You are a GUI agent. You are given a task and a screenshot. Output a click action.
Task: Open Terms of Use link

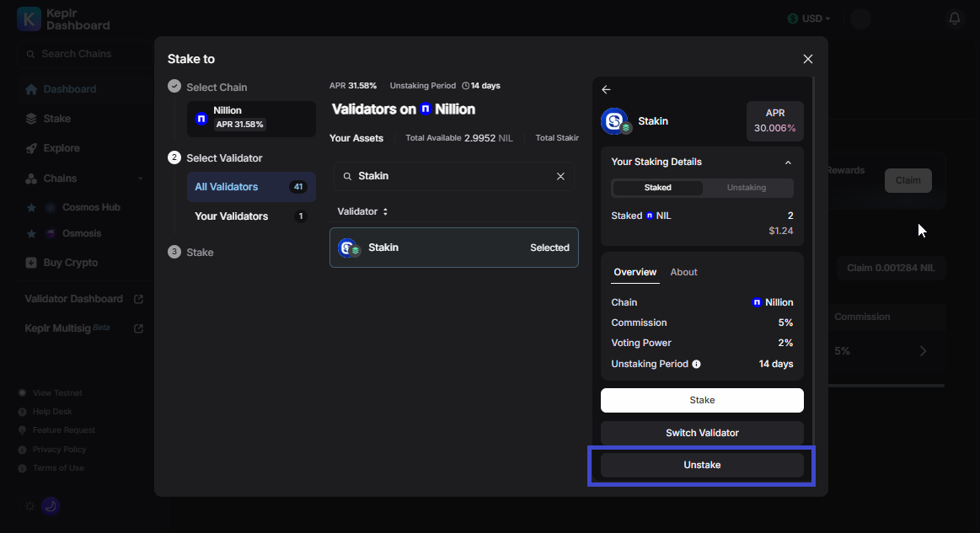(x=58, y=468)
